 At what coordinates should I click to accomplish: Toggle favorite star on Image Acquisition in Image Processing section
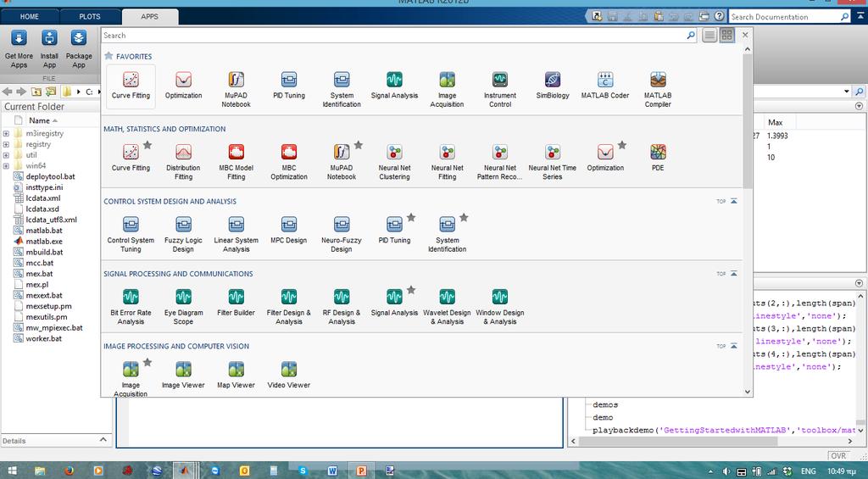147,362
